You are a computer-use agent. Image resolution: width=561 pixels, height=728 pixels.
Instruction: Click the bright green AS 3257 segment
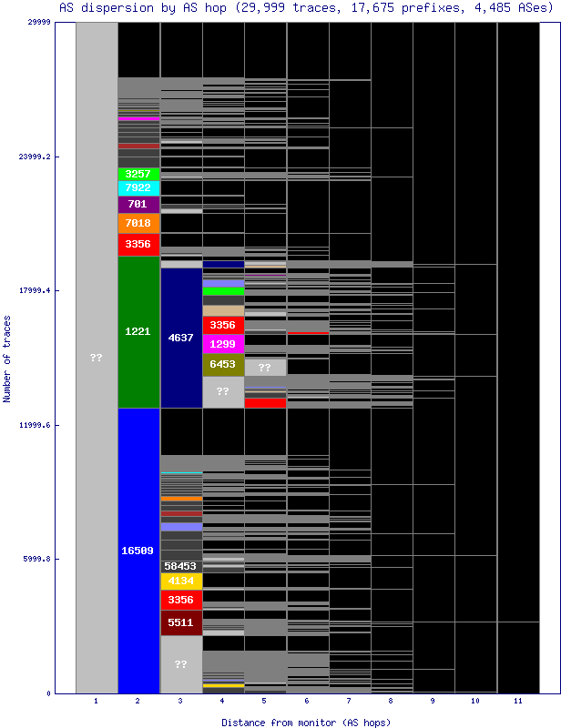click(x=138, y=174)
